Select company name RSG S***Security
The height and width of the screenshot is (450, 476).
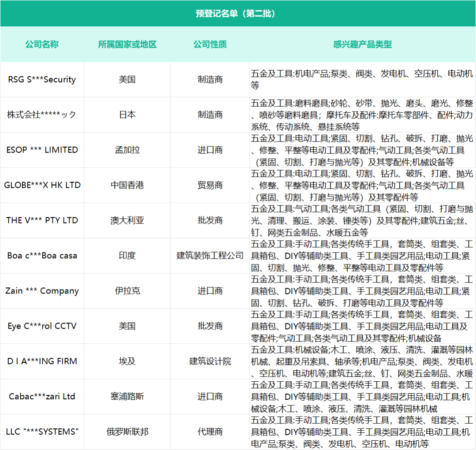[41, 79]
